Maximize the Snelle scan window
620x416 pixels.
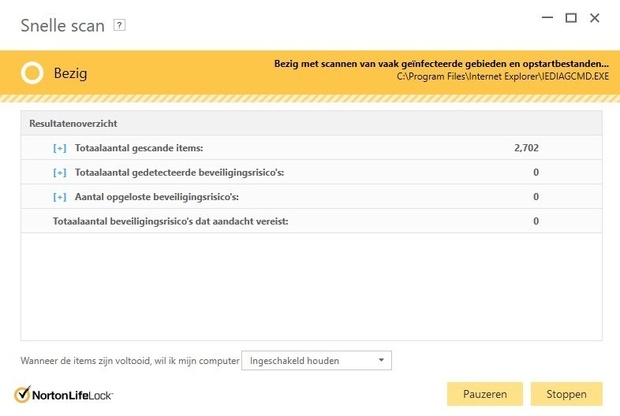[x=571, y=18]
